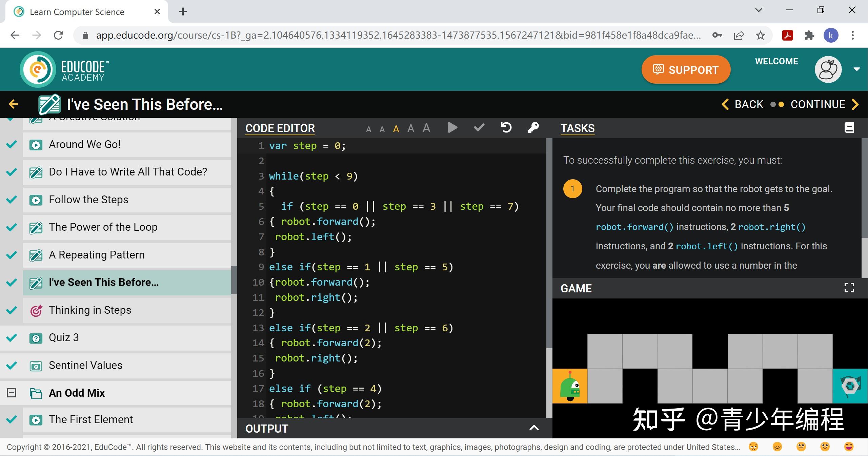The width and height of the screenshot is (868, 456).
Task: Click the Tasks panel scrollbar
Action: pyautogui.click(x=865, y=188)
